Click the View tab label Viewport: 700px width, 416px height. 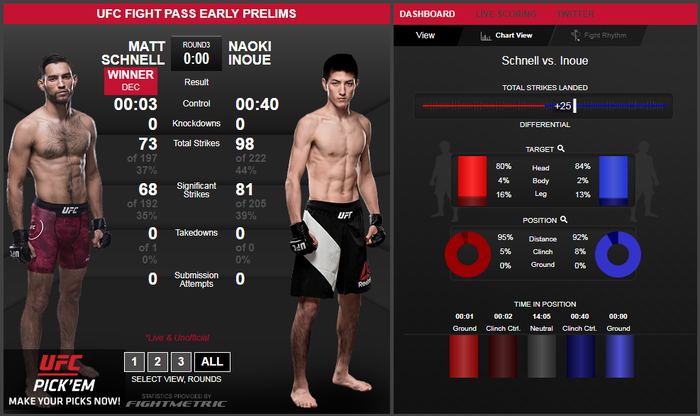tap(425, 35)
